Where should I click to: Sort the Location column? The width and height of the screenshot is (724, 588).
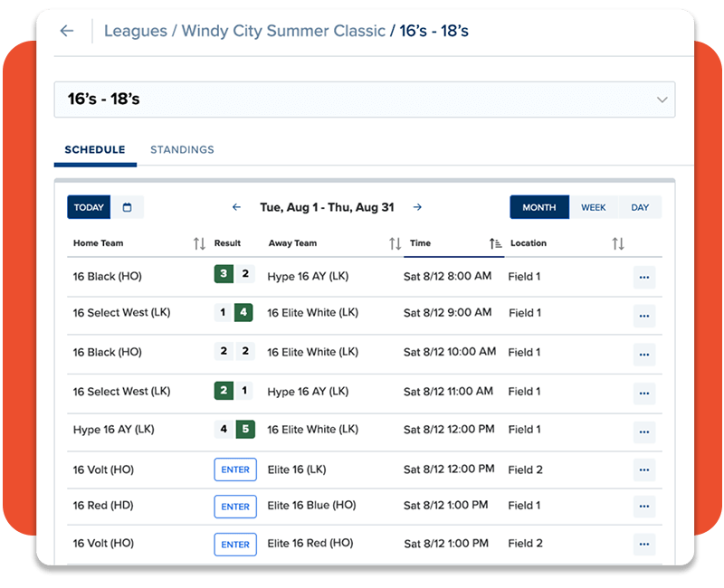point(619,242)
